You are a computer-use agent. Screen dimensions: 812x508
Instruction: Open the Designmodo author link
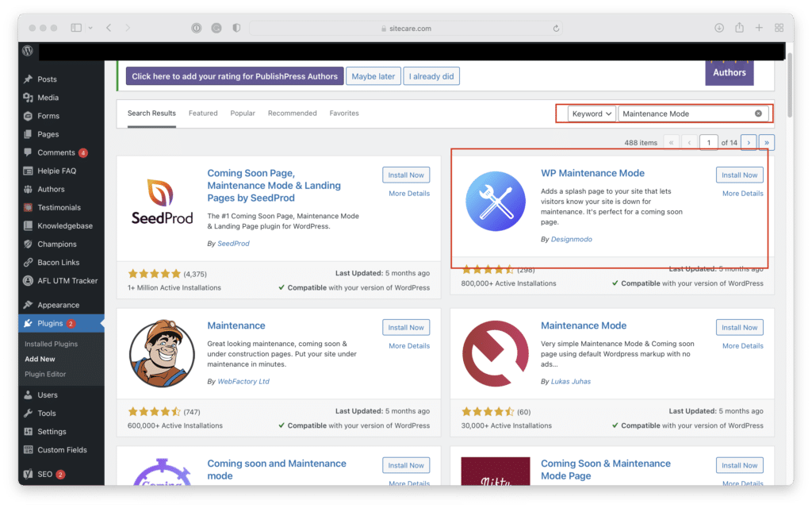tap(571, 239)
